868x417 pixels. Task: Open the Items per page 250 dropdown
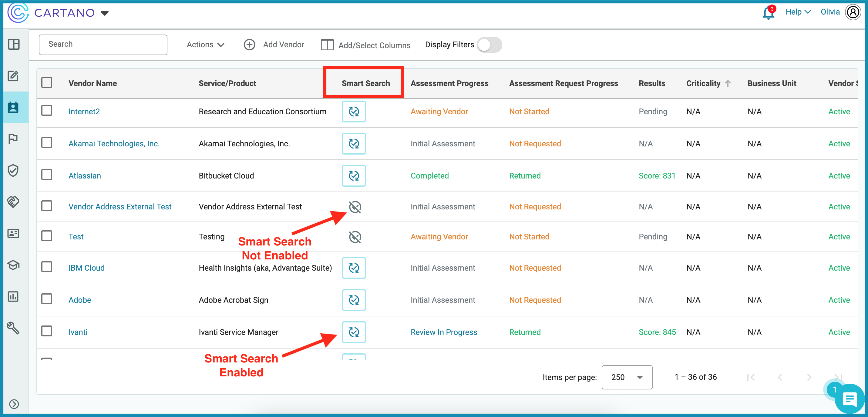pos(627,377)
